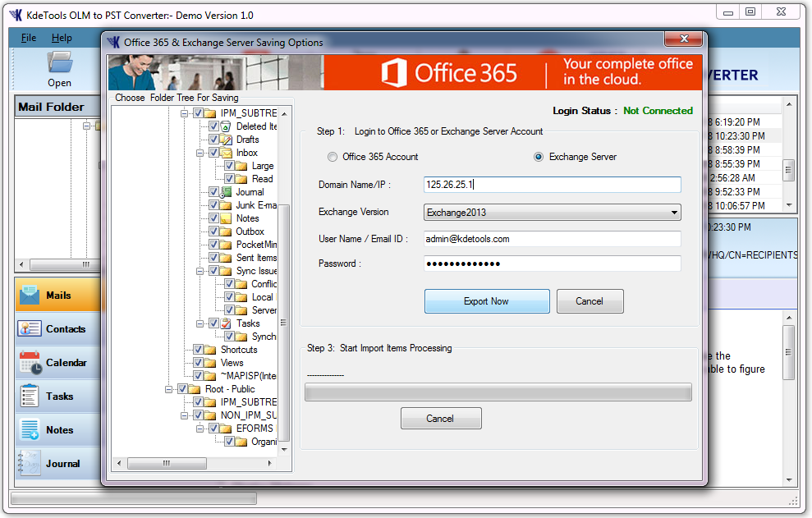Open the Calendar section icon
Viewport: 812px width, 518px height.
30,363
